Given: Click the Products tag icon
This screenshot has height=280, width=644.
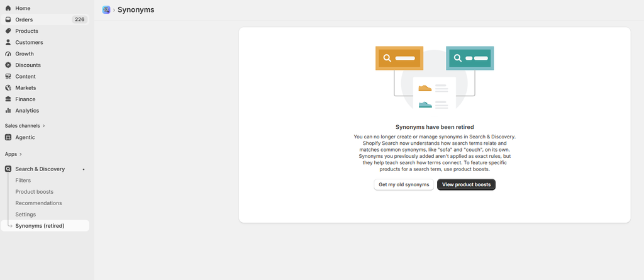Looking at the screenshot, I should [8, 31].
